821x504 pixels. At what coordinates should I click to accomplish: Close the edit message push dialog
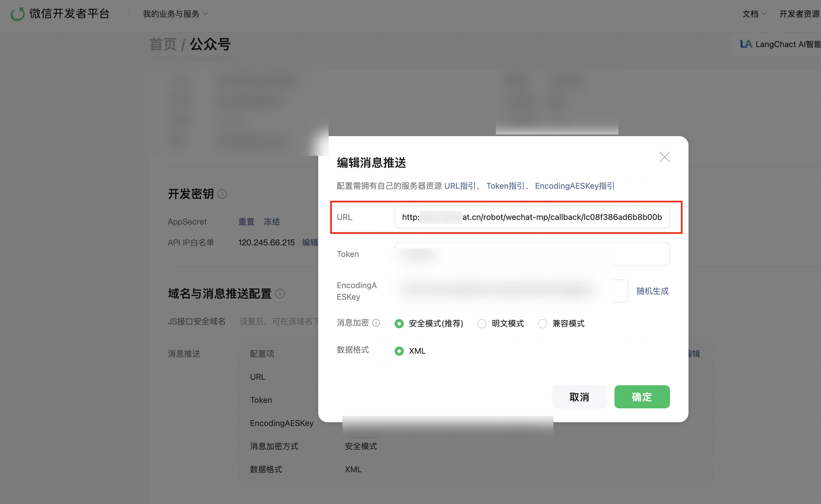(664, 157)
